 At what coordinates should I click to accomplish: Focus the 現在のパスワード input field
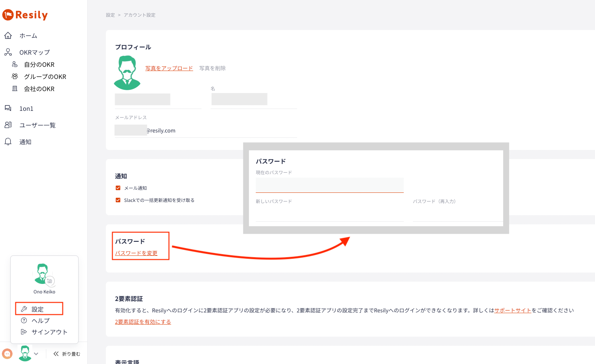click(x=329, y=185)
